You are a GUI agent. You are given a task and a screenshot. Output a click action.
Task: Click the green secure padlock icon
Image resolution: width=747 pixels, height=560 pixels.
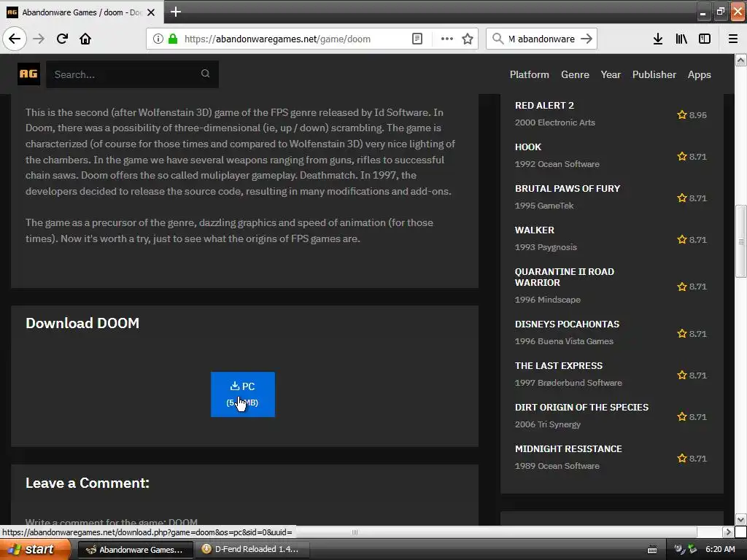pyautogui.click(x=172, y=39)
